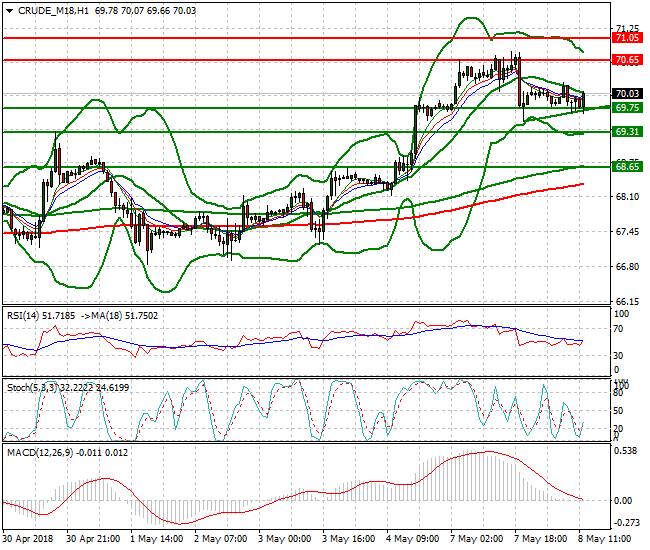Click the 30 Apr 21:00 time label

(x=93, y=539)
